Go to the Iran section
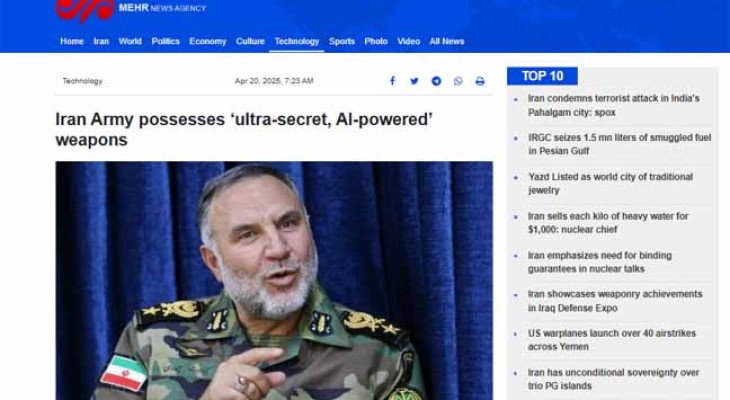 [101, 41]
